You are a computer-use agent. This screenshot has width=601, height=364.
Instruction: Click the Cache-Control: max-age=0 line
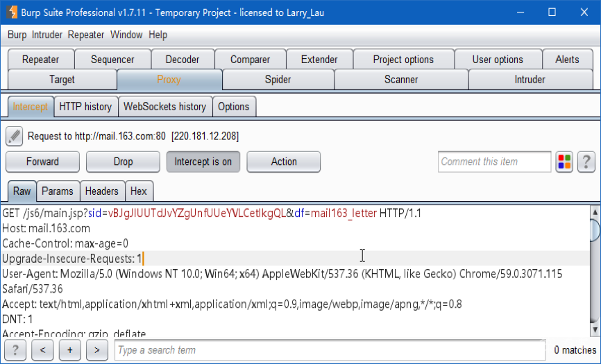tap(65, 243)
